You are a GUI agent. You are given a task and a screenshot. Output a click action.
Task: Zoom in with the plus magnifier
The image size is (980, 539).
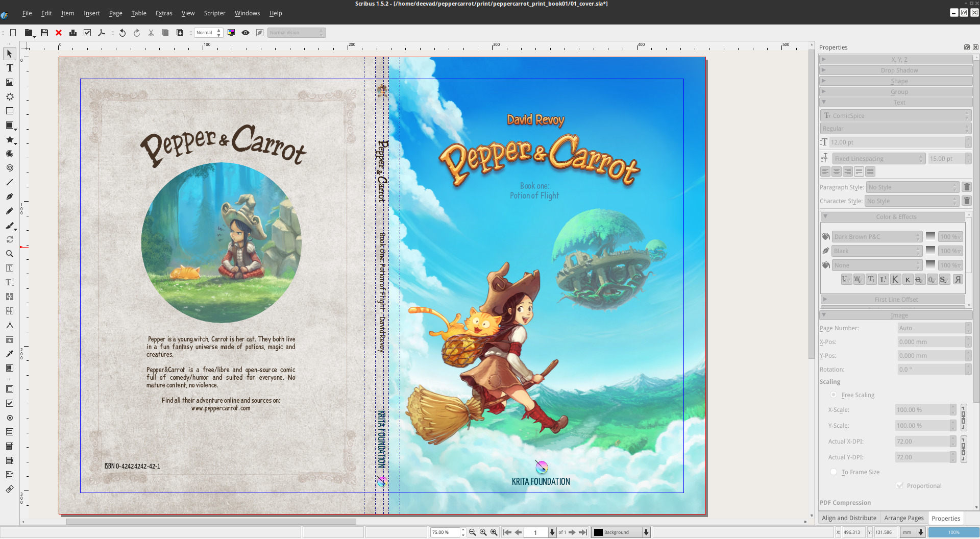pos(494,532)
